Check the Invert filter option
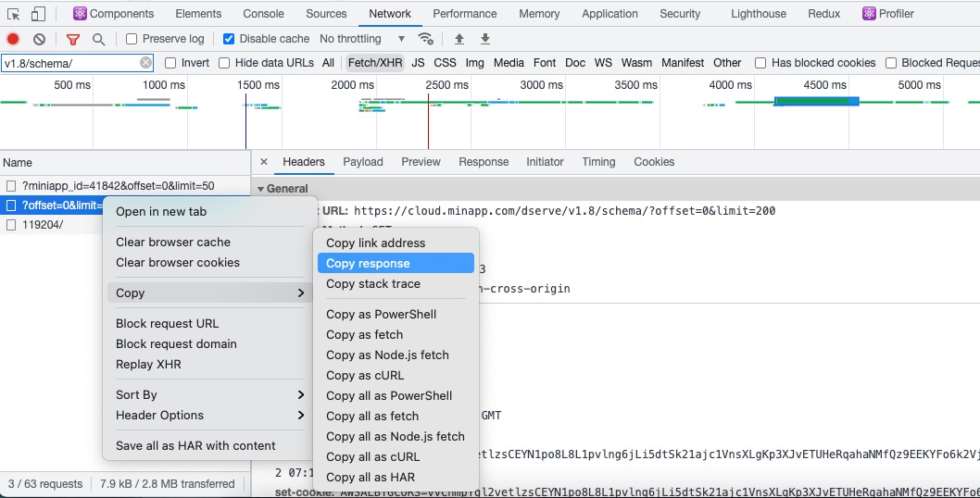The height and width of the screenshot is (498, 980). (170, 63)
